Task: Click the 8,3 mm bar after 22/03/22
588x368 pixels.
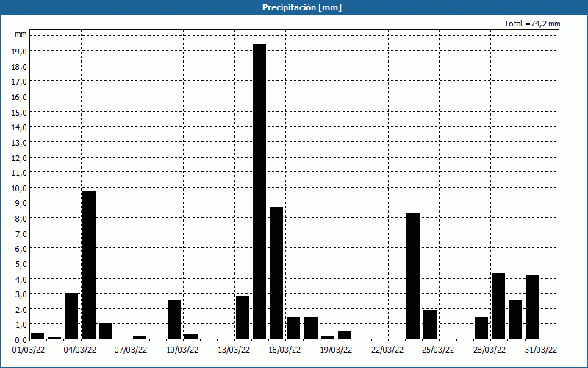Action: [x=413, y=276]
